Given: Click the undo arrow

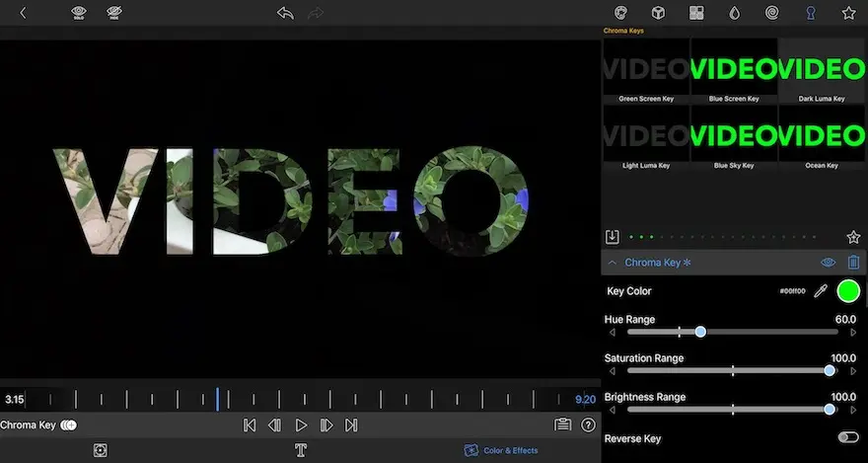Looking at the screenshot, I should tap(285, 13).
